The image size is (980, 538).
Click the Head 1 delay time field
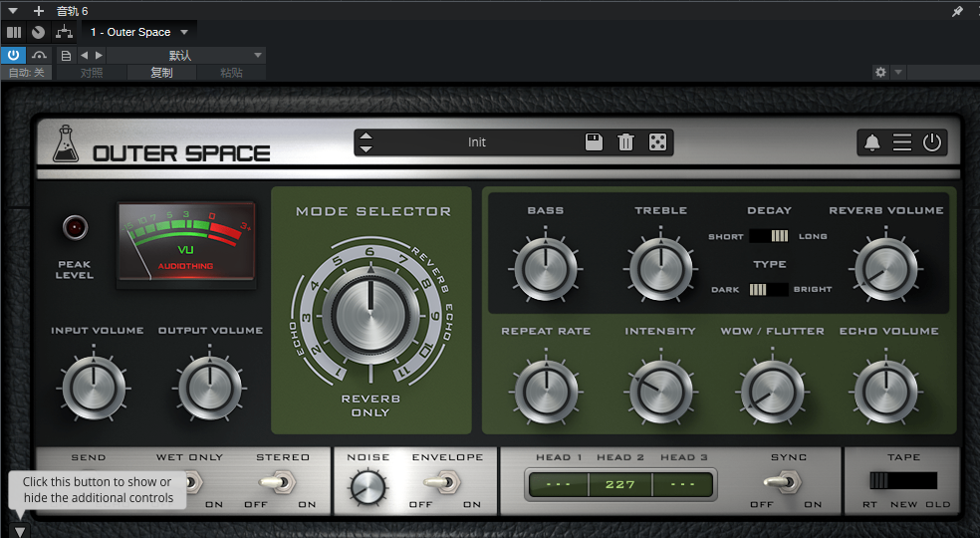[558, 485]
